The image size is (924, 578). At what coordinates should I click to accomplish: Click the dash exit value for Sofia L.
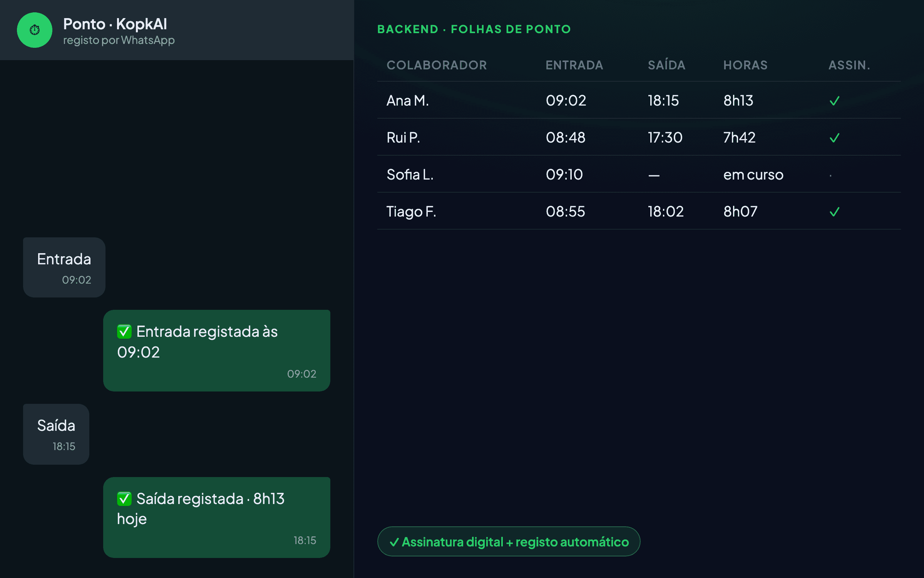[x=654, y=176]
